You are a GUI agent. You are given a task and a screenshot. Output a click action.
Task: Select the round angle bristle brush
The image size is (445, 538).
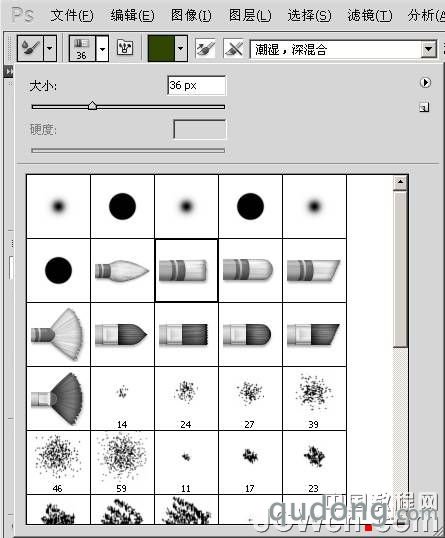314,270
